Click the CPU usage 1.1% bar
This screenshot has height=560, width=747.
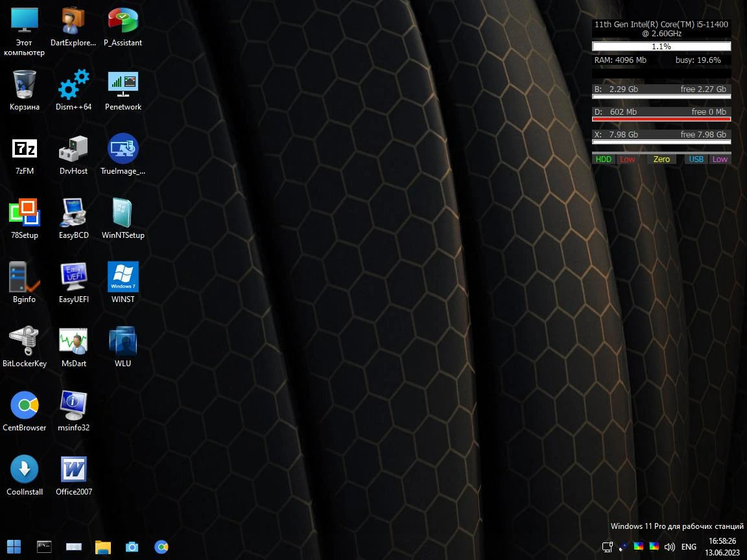tap(661, 46)
